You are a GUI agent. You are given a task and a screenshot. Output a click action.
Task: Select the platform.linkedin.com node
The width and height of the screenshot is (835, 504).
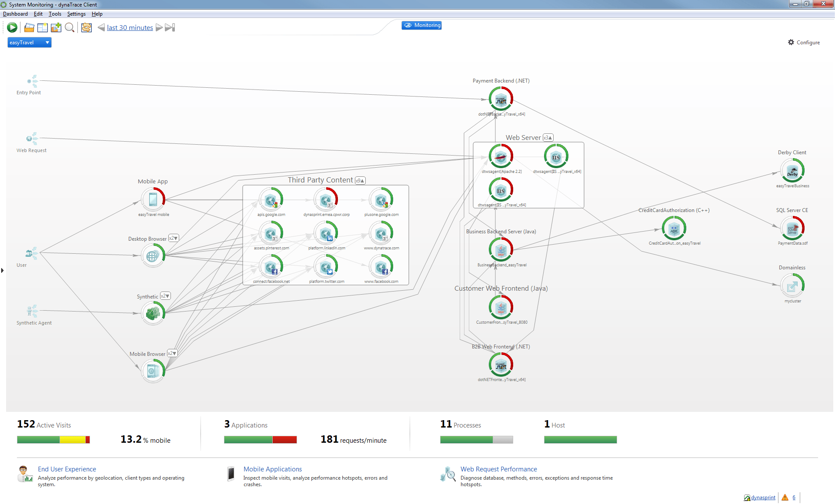pos(326,233)
